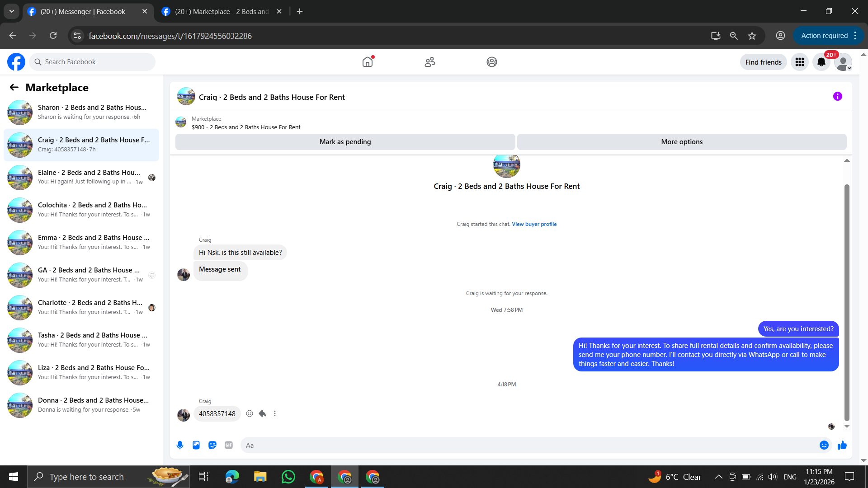This screenshot has width=868, height=488.
Task: Open the browser tab search dropdown
Action: 12,11
